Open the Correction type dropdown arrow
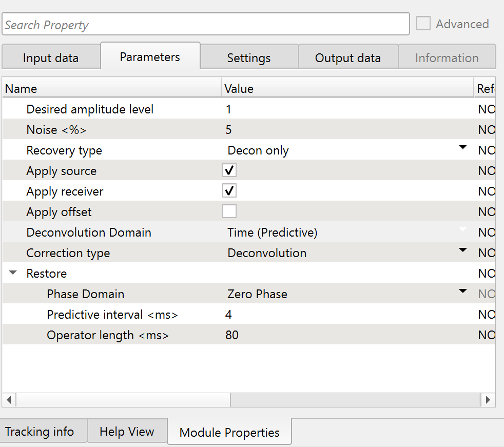504x447 pixels. coord(463,251)
